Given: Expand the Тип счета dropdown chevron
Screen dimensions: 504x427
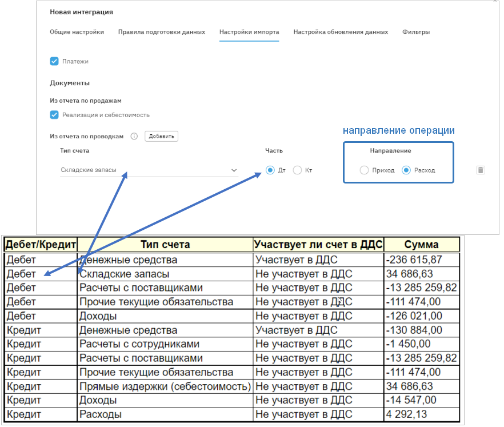Looking at the screenshot, I should [234, 170].
